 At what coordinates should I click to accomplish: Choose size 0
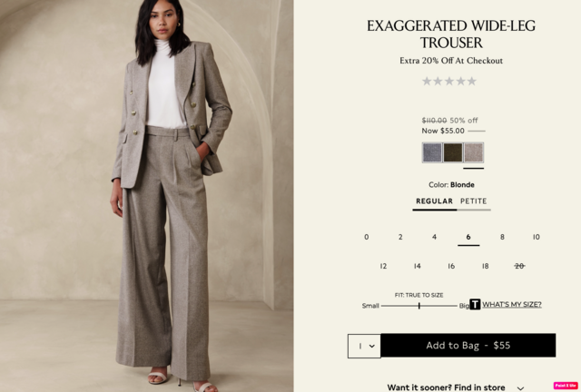point(367,237)
